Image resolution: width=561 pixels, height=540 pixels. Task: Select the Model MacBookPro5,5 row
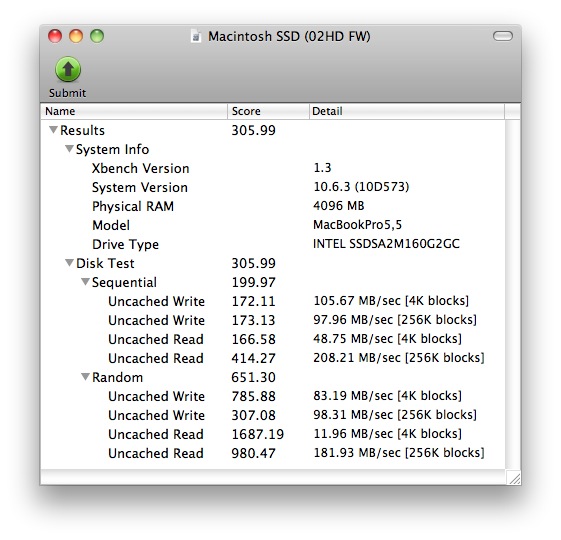click(x=273, y=225)
